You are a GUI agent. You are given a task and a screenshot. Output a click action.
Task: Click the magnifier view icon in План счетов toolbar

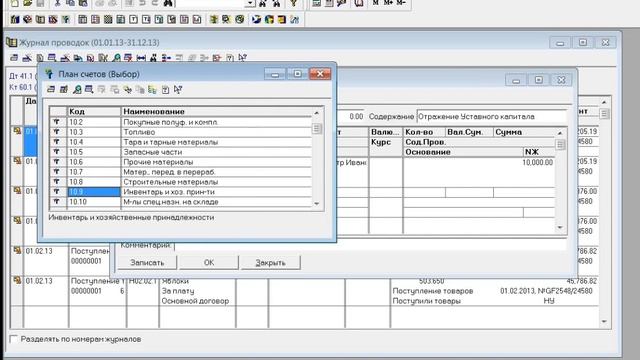pyautogui.click(x=76, y=89)
